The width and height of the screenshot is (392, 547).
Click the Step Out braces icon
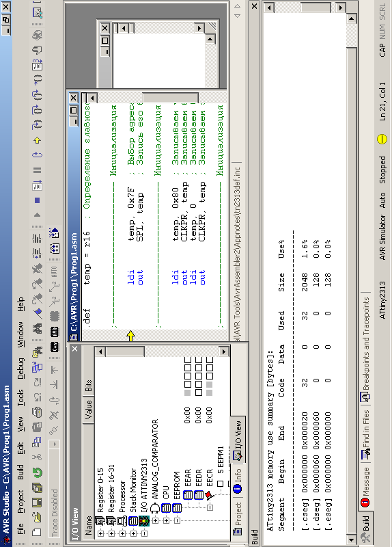(x=37, y=95)
